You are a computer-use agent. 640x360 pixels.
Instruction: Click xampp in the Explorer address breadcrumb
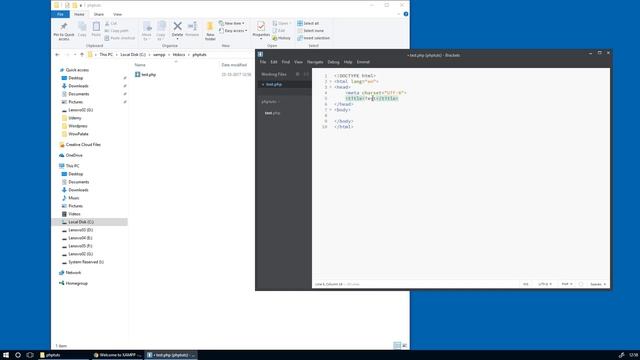pos(159,55)
